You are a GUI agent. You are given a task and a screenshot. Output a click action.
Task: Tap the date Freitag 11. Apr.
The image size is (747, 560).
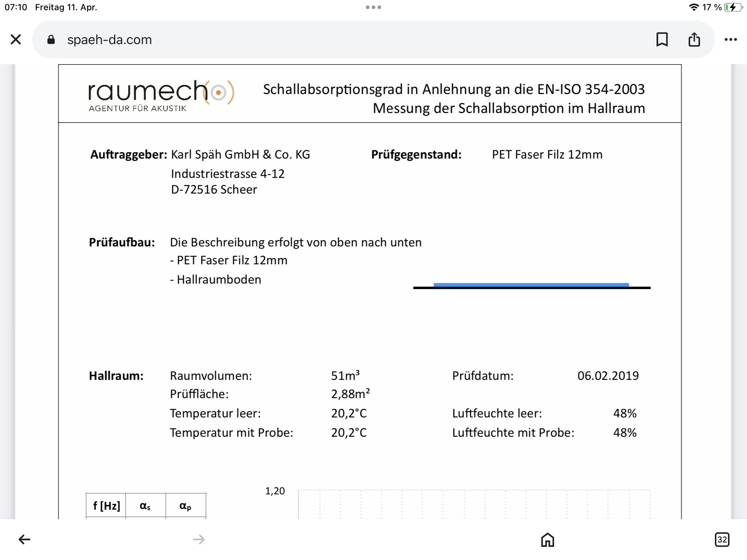66,7
